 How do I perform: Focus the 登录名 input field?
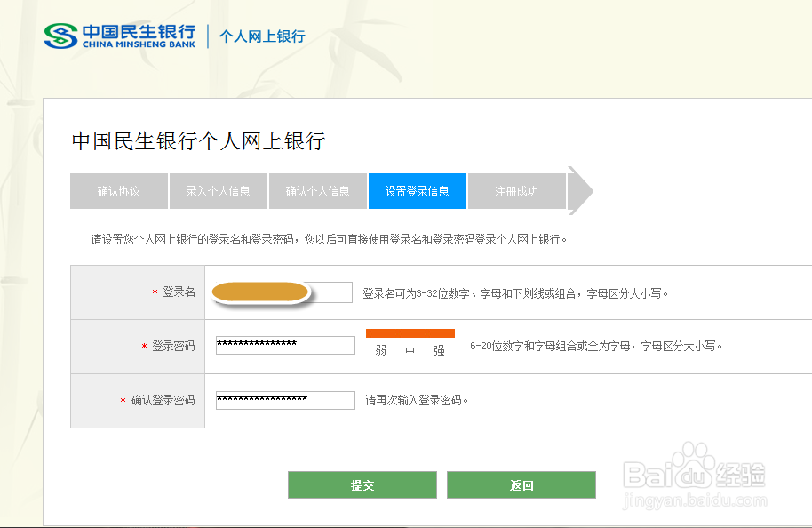(x=284, y=292)
